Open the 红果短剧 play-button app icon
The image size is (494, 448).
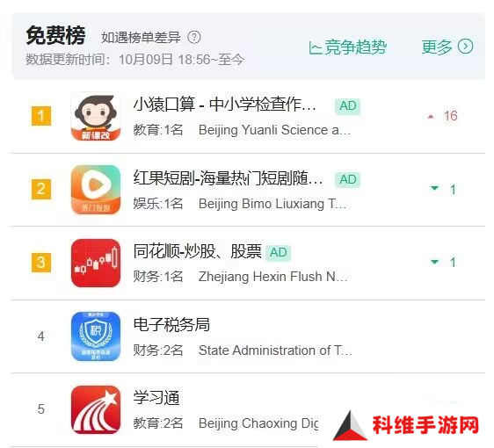[96, 190]
